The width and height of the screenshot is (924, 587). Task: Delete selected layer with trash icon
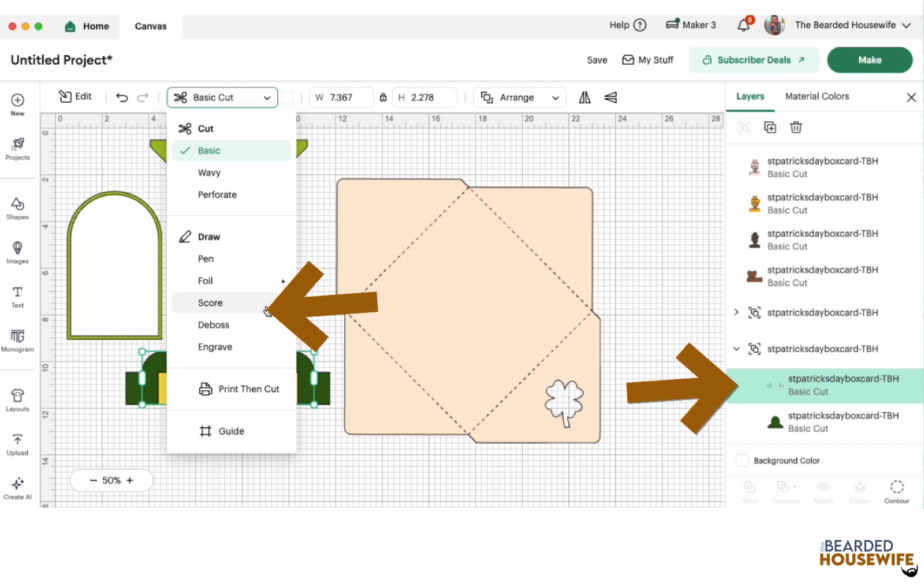pos(796,128)
